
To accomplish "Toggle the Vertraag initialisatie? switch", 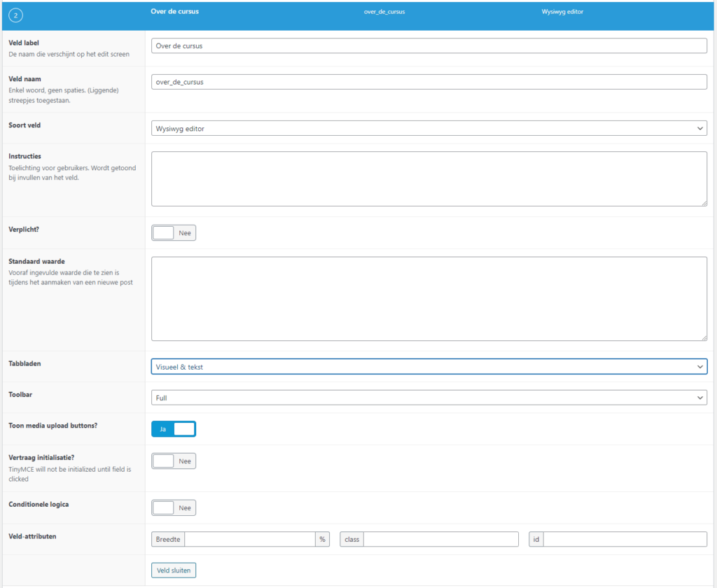I will click(174, 461).
